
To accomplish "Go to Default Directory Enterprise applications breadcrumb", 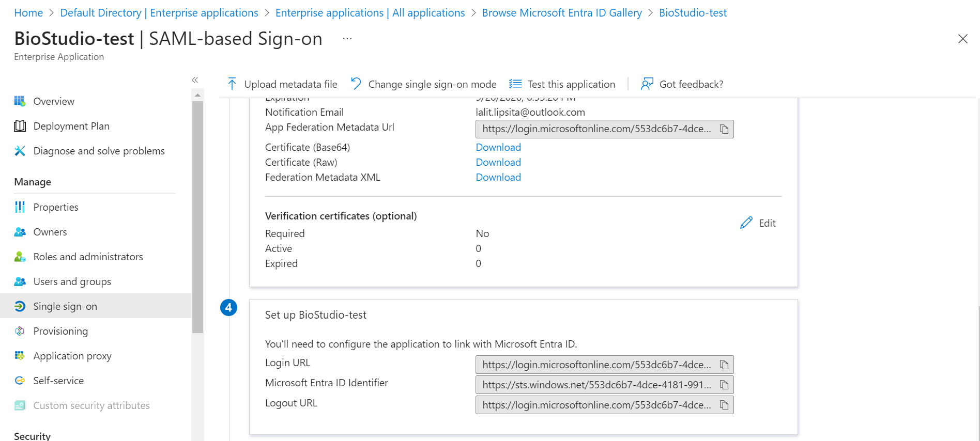I will coord(159,13).
